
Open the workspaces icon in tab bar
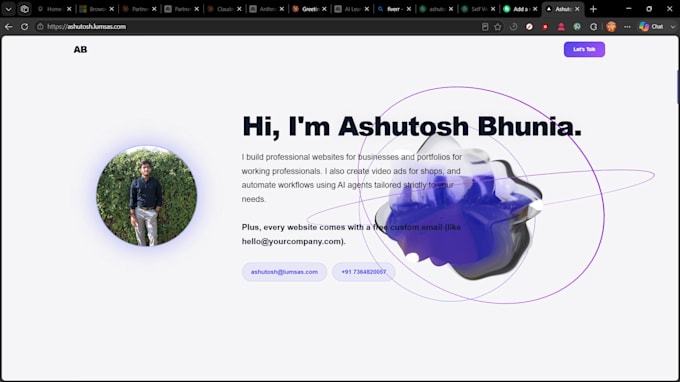tap(24, 9)
